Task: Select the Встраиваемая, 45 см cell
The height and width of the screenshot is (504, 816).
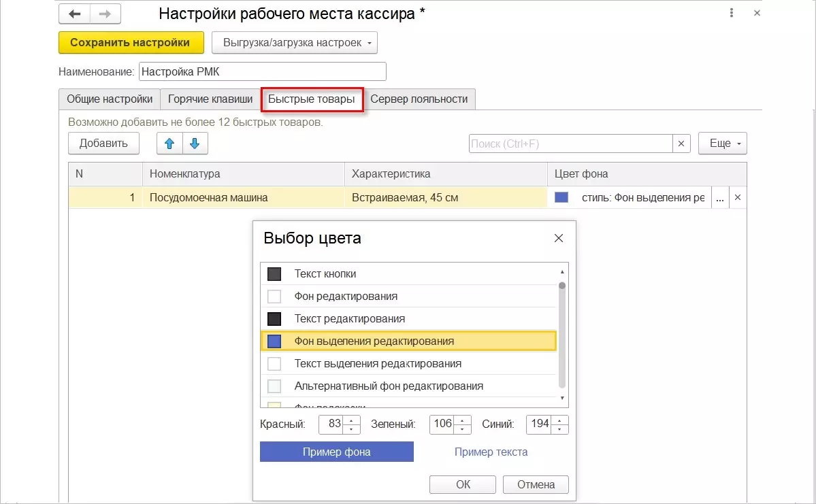Action: tap(446, 198)
